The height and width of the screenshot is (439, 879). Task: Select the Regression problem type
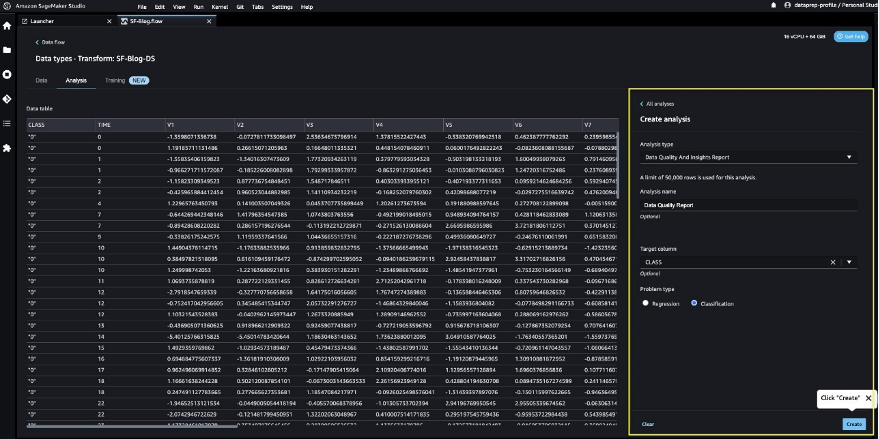click(646, 303)
